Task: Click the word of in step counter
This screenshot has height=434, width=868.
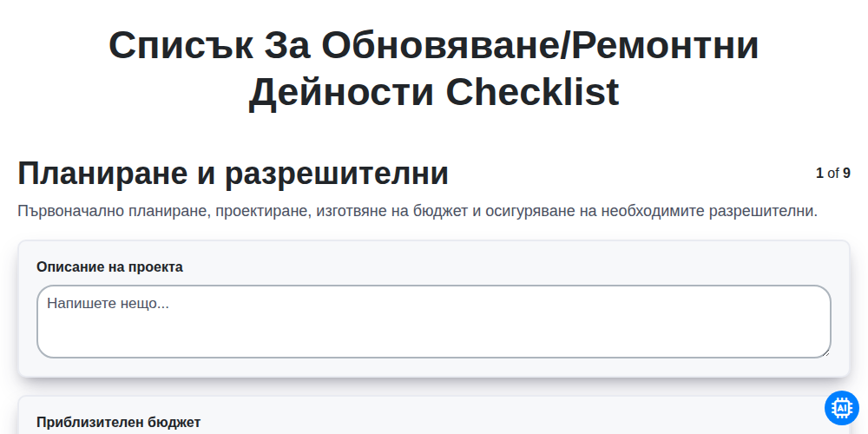Action: [833, 174]
